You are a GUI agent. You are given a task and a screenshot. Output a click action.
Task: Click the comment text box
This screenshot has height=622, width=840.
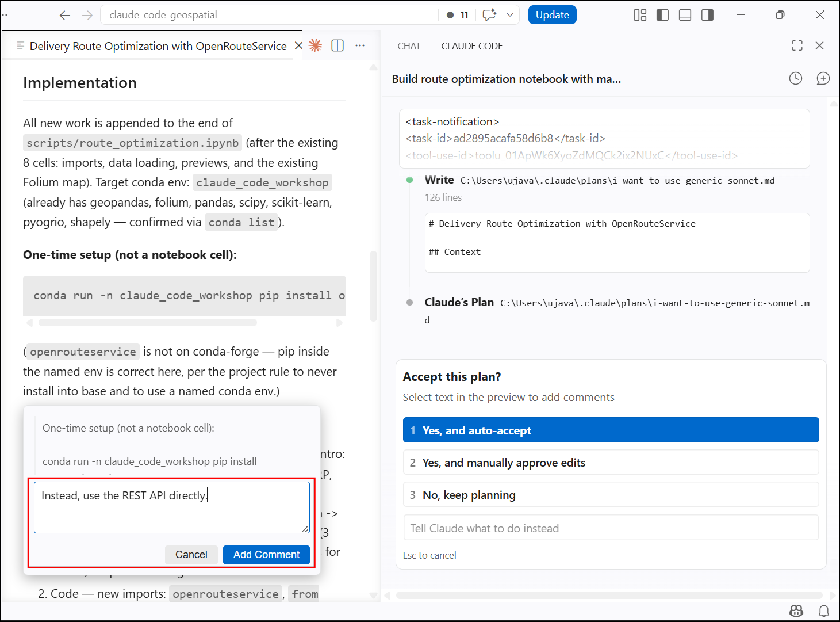[172, 507]
